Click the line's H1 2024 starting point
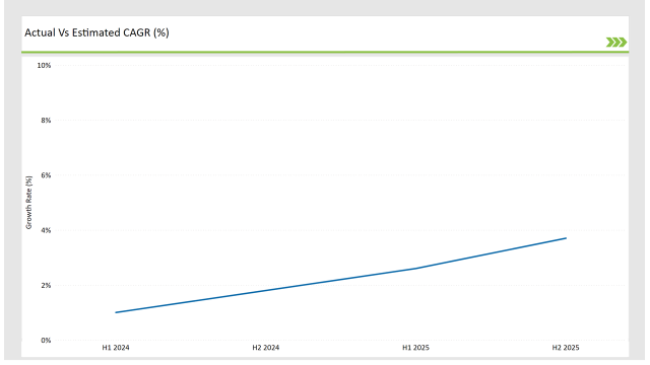Image resolution: width=650 pixels, height=365 pixels. (x=116, y=312)
